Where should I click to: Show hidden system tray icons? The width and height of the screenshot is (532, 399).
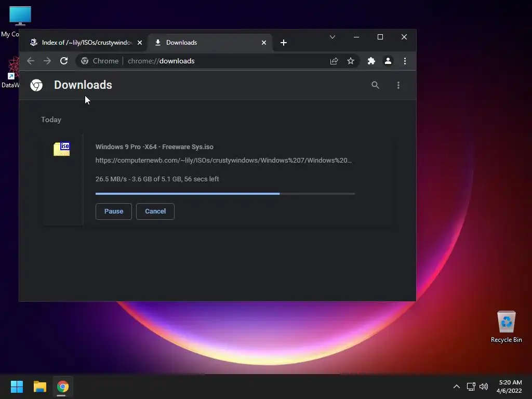click(x=457, y=387)
